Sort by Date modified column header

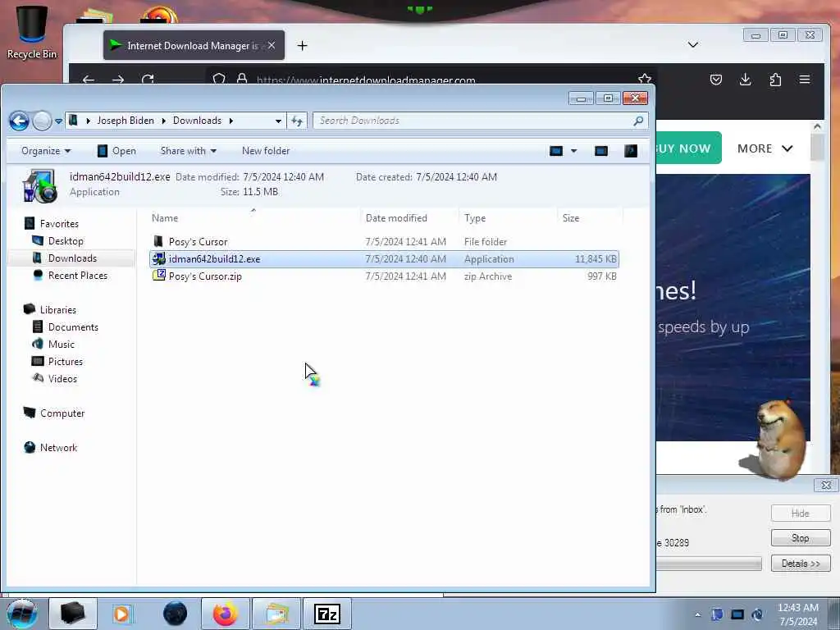(x=396, y=218)
